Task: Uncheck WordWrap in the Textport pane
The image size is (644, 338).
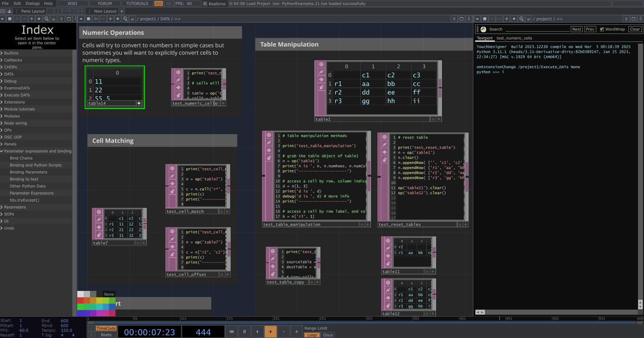Action: 602,29
